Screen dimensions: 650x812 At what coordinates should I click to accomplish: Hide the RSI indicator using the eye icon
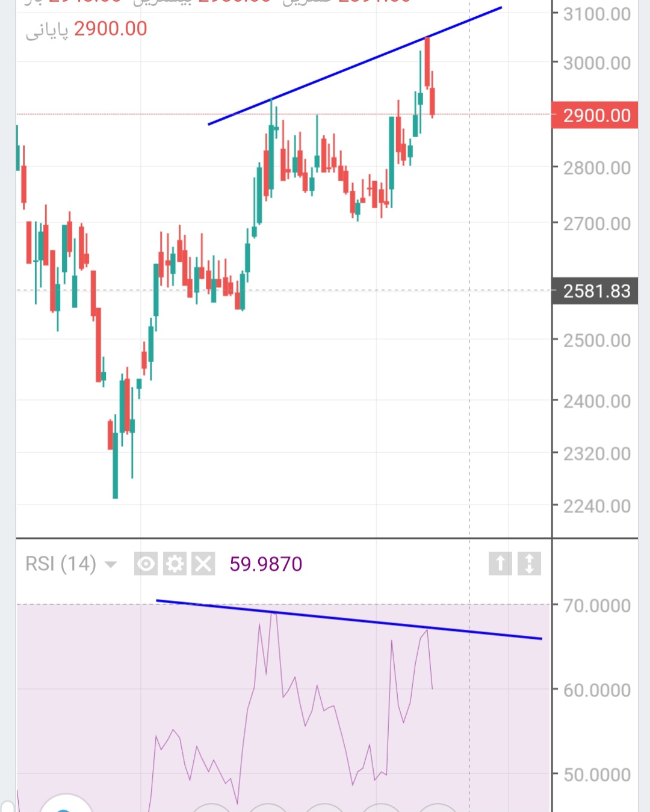[146, 564]
